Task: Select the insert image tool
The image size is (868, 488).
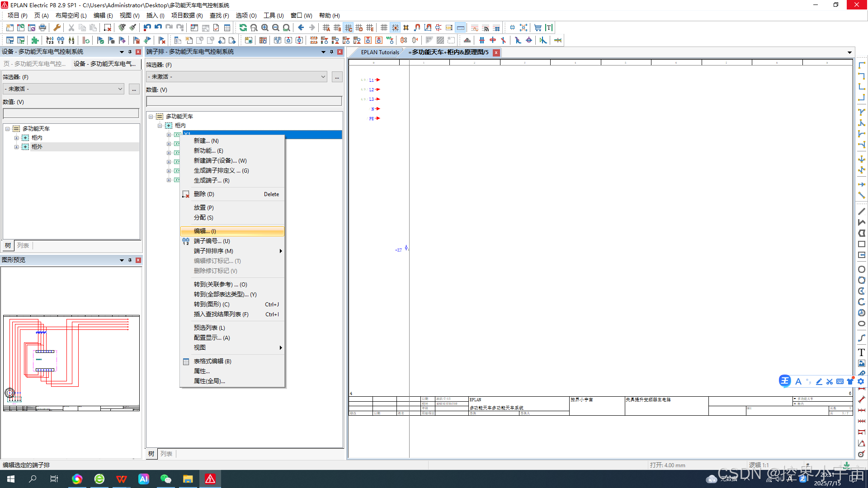Action: [x=862, y=363]
